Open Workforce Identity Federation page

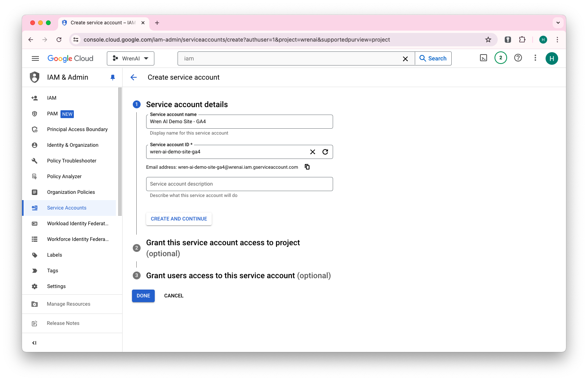[69, 239]
